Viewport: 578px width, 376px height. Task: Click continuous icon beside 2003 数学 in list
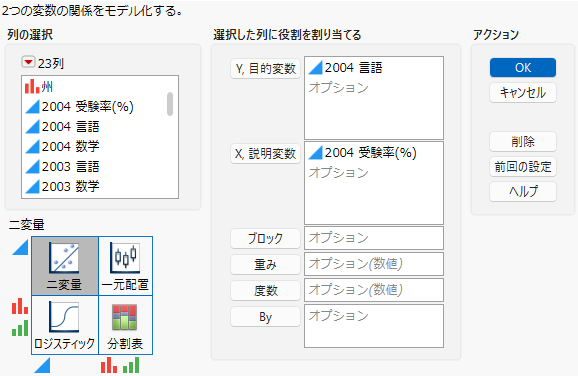coord(32,187)
